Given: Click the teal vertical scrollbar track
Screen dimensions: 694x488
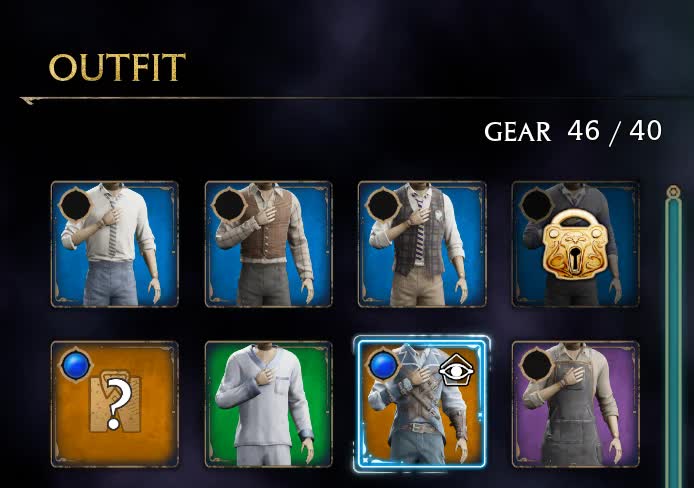Looking at the screenshot, I should coord(674,343).
